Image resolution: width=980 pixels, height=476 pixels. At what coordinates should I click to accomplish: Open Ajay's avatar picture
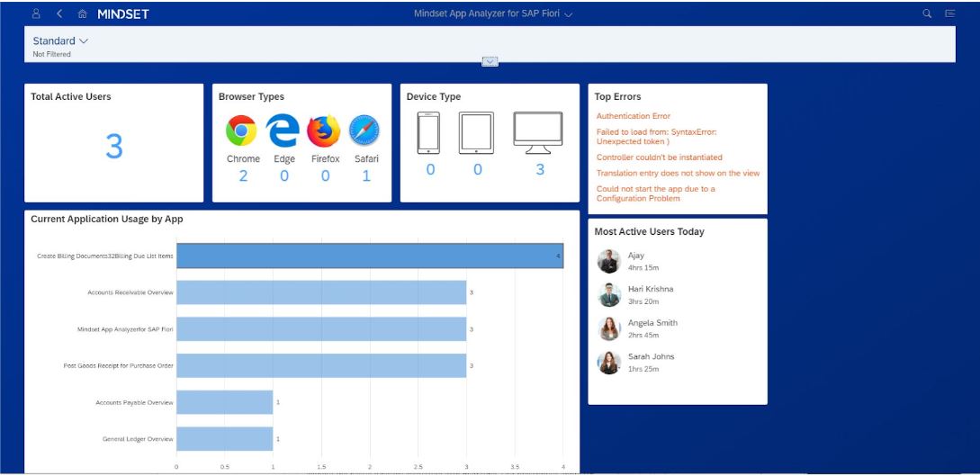point(608,261)
